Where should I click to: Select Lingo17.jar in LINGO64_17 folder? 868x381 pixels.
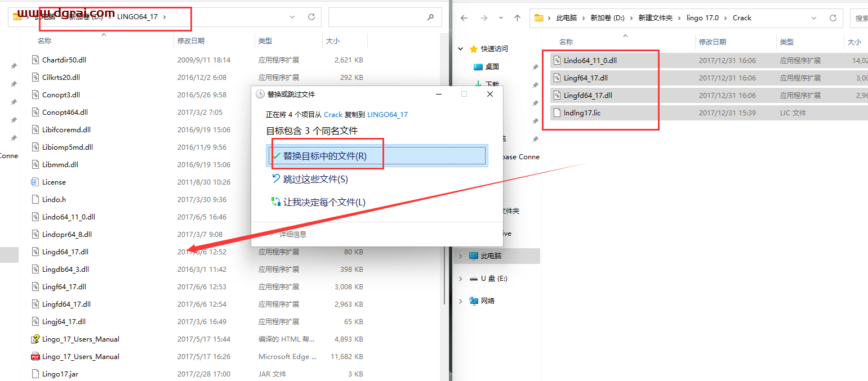point(60,374)
